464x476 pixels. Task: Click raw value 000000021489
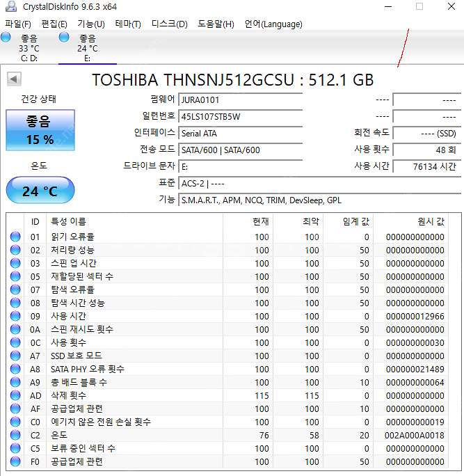415,369
